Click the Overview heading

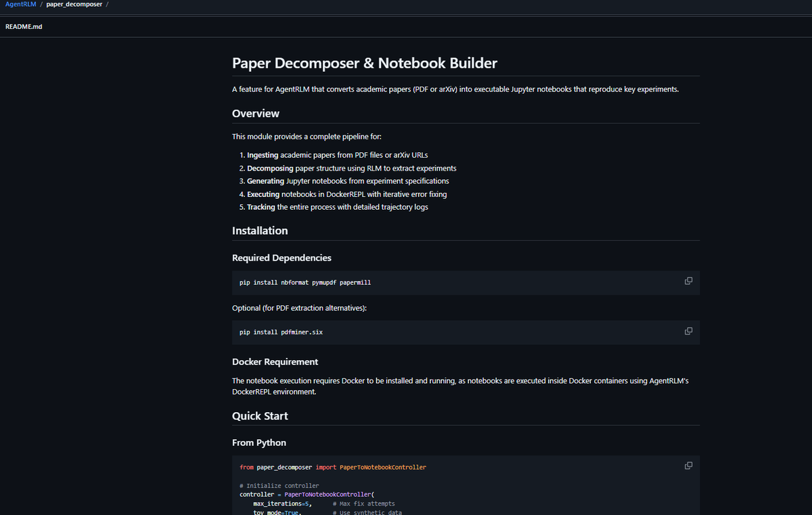click(256, 113)
